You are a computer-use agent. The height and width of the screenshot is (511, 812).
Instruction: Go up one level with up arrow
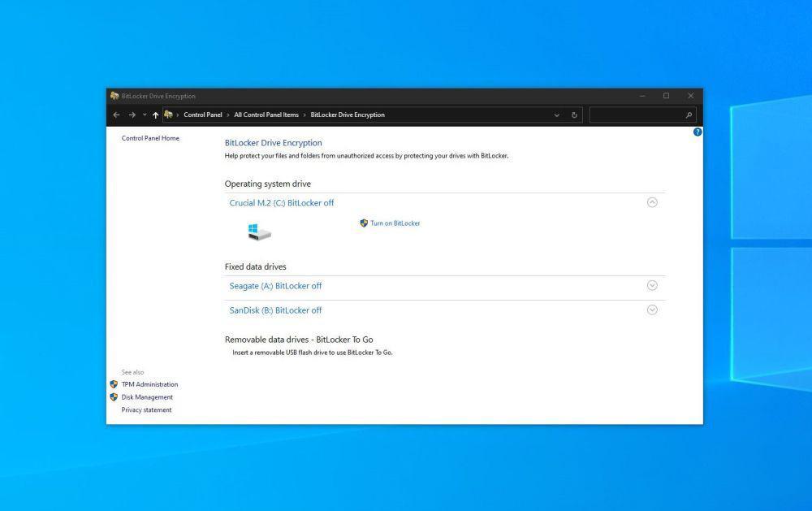coord(155,115)
